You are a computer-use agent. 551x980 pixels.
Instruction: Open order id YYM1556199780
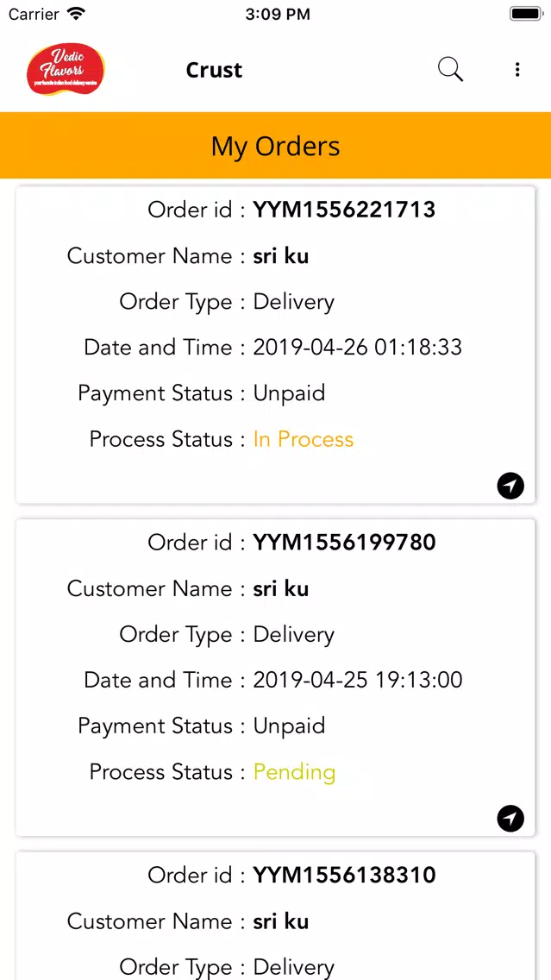[344, 543]
